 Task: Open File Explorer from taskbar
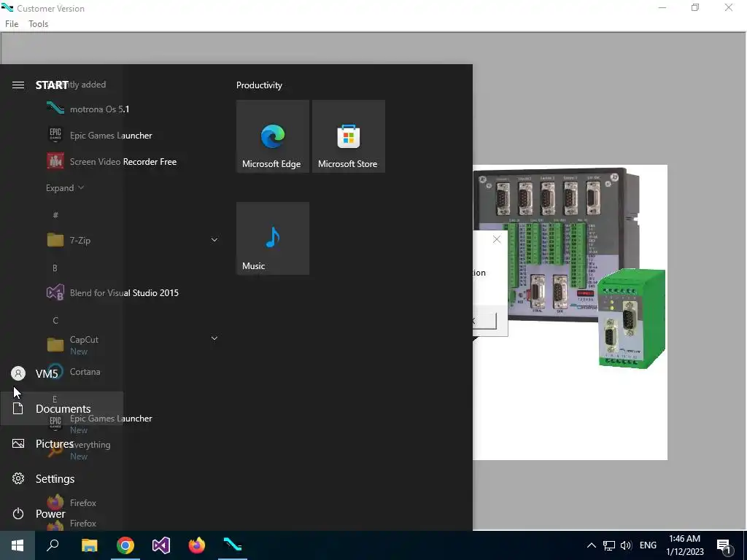point(89,545)
